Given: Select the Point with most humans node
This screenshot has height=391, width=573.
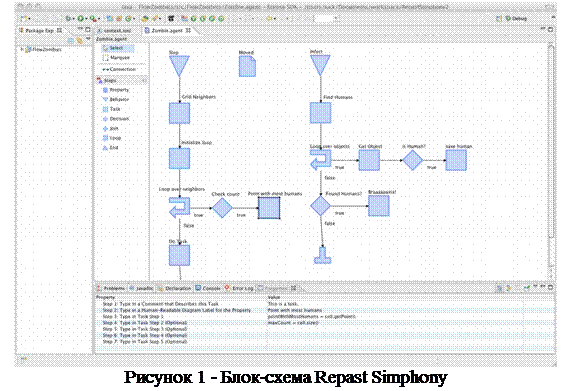Looking at the screenshot, I should click(269, 208).
